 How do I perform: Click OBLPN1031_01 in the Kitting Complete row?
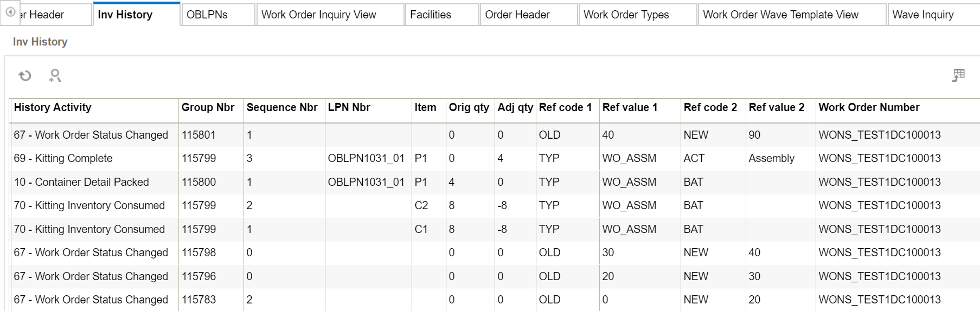[x=366, y=158]
